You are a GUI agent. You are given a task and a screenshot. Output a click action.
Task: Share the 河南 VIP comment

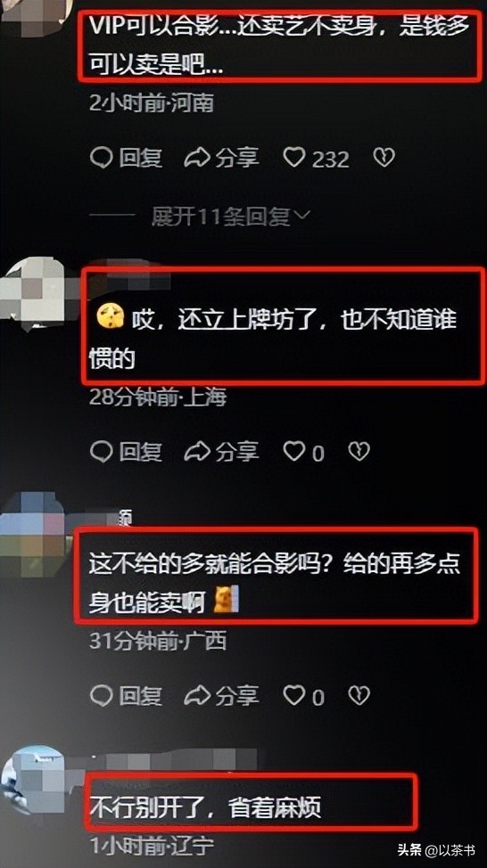221,159
